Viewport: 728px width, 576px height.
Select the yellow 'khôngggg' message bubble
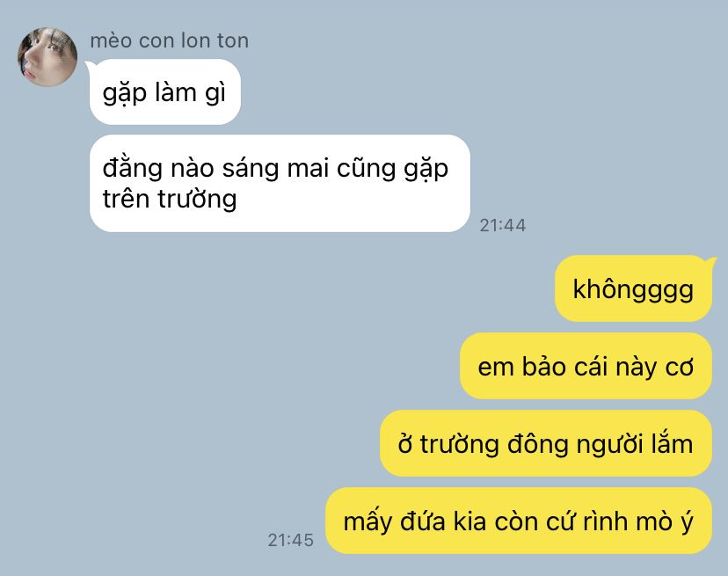pyautogui.click(x=633, y=288)
